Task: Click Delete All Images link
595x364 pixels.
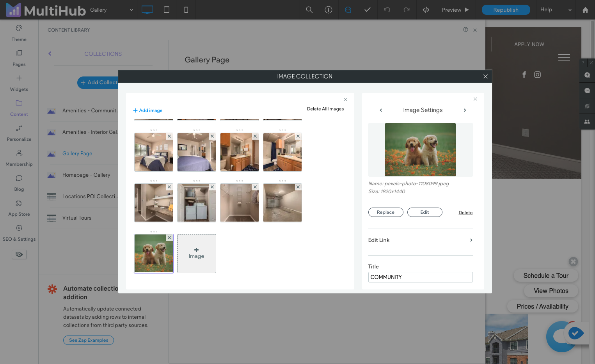Action: pos(325,109)
